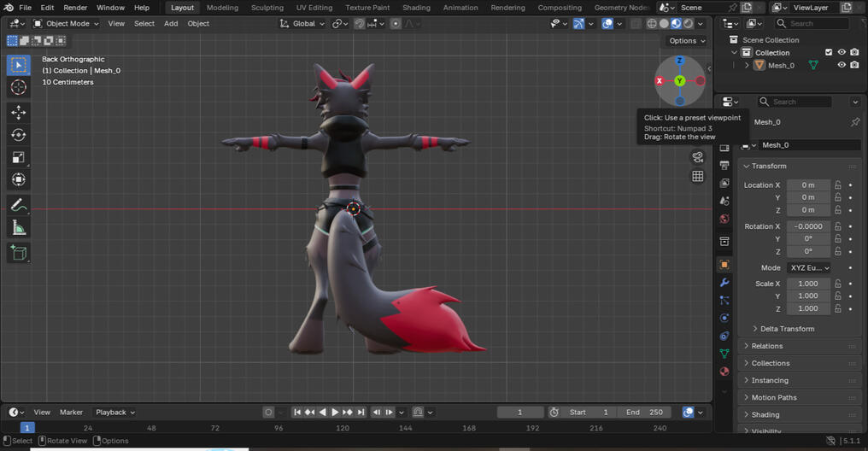Toggle orthographic/perspective grid icon in viewport
Viewport: 868px width, 451px height.
(697, 176)
